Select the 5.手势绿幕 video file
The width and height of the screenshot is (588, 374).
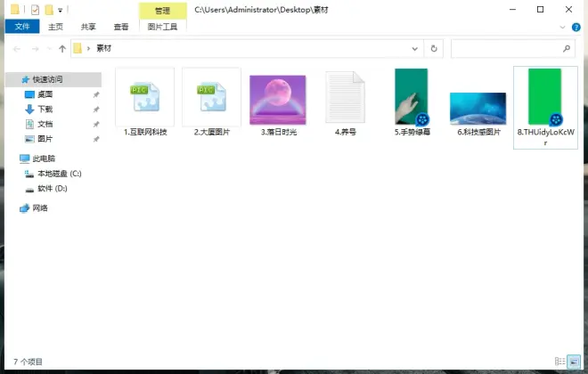412,101
